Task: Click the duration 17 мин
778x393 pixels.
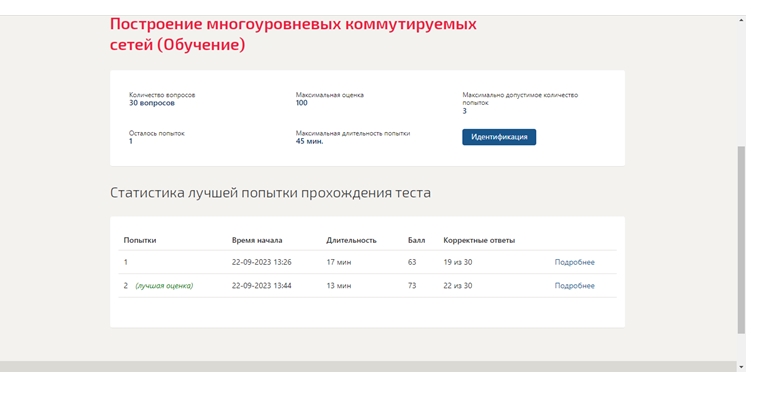Action: (x=338, y=262)
